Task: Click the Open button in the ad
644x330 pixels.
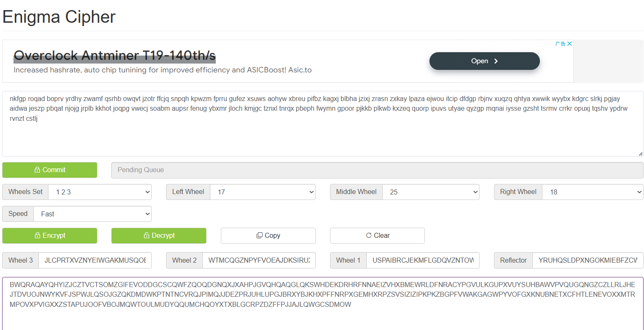Action: click(484, 61)
